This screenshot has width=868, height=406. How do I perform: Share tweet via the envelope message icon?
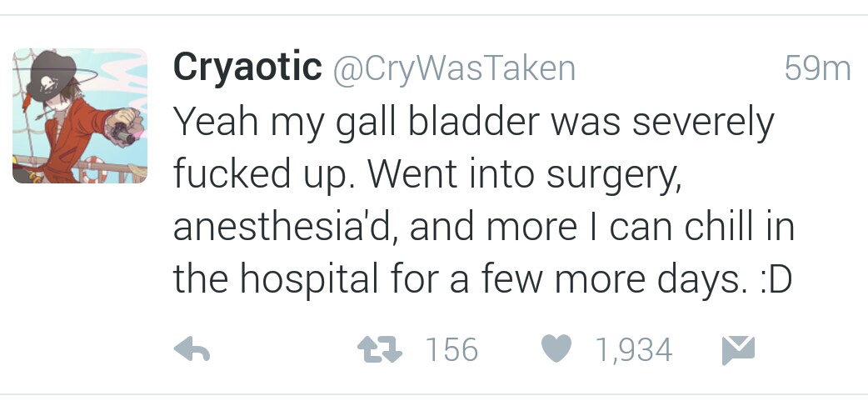click(738, 350)
